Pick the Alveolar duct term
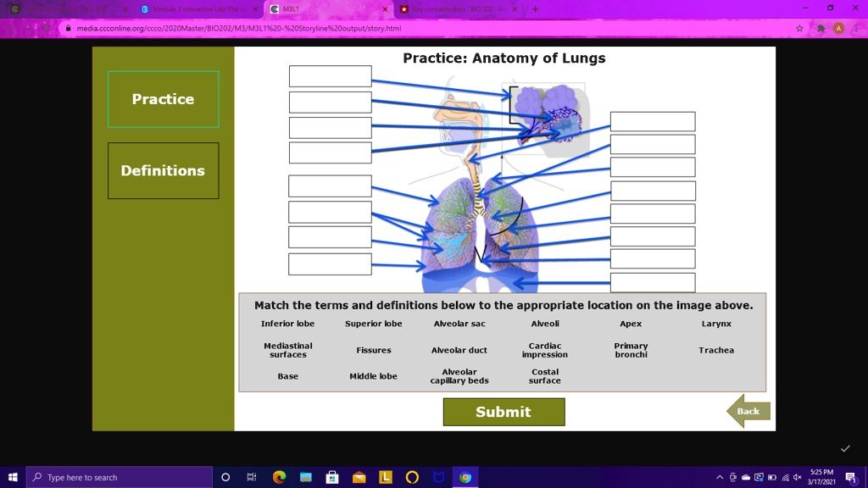 pos(459,350)
